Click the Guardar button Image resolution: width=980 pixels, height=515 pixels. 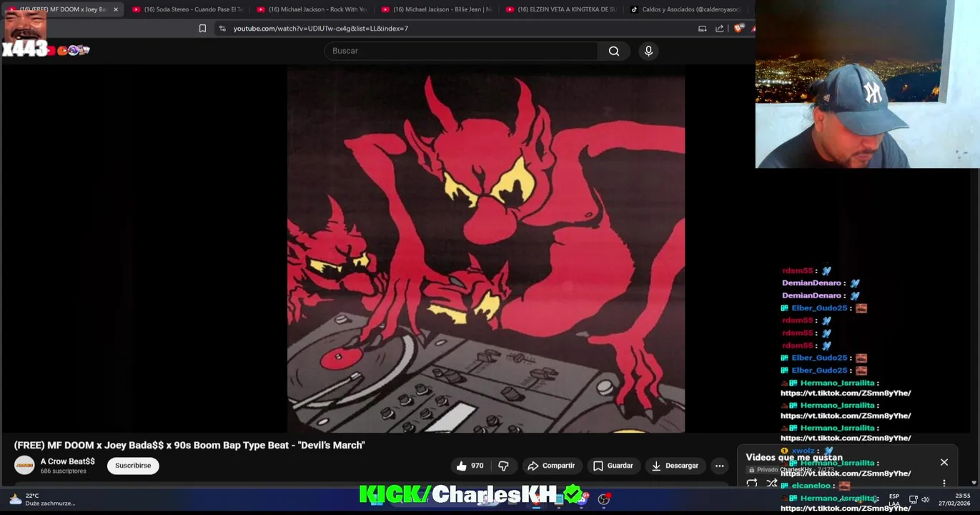pyautogui.click(x=613, y=466)
